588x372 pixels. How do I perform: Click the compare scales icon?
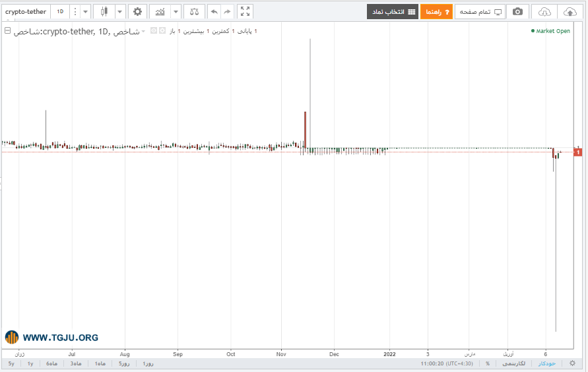point(194,12)
